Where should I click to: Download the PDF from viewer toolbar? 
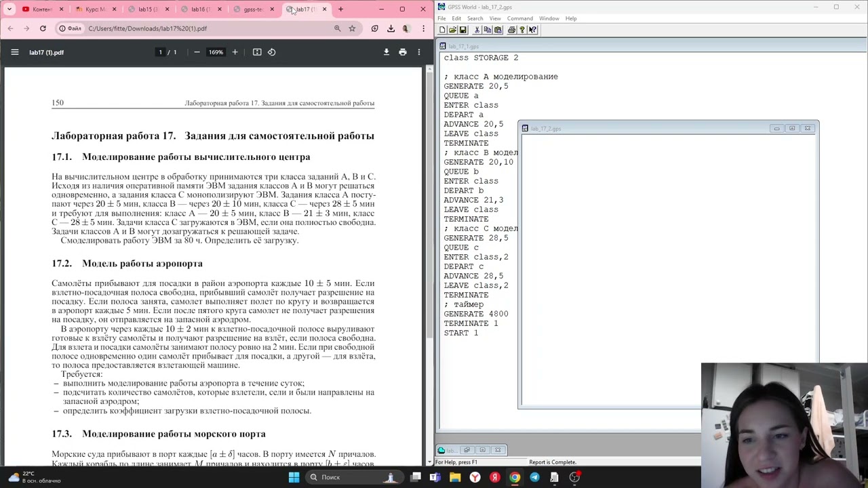click(x=387, y=52)
